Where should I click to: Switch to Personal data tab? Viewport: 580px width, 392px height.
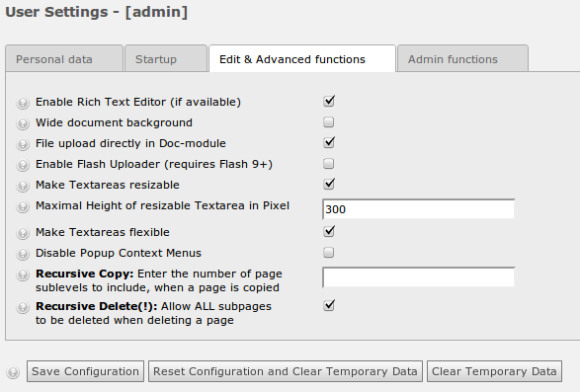(64, 58)
